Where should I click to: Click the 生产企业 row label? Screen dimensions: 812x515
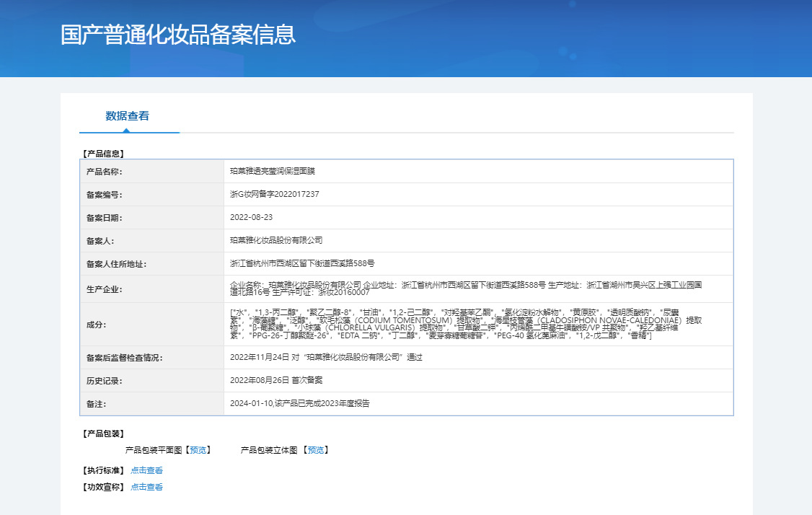point(104,289)
